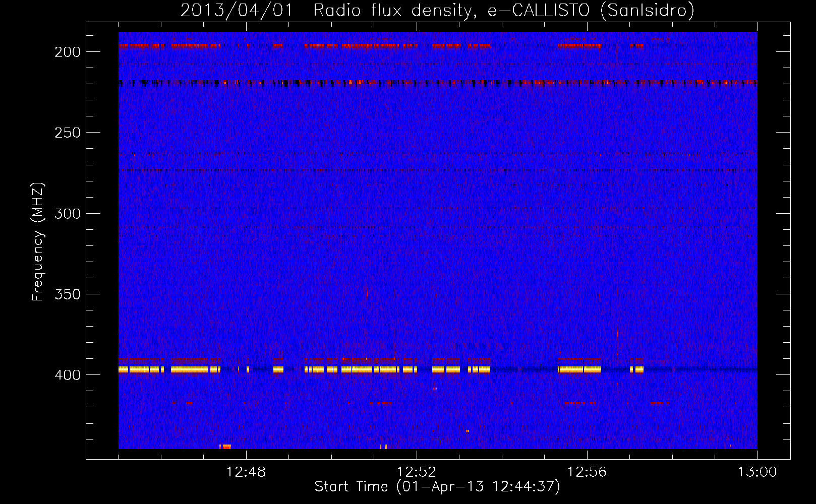Click the 'Frequency (MHZ)' axis label
The image size is (816, 504).
pyautogui.click(x=38, y=242)
